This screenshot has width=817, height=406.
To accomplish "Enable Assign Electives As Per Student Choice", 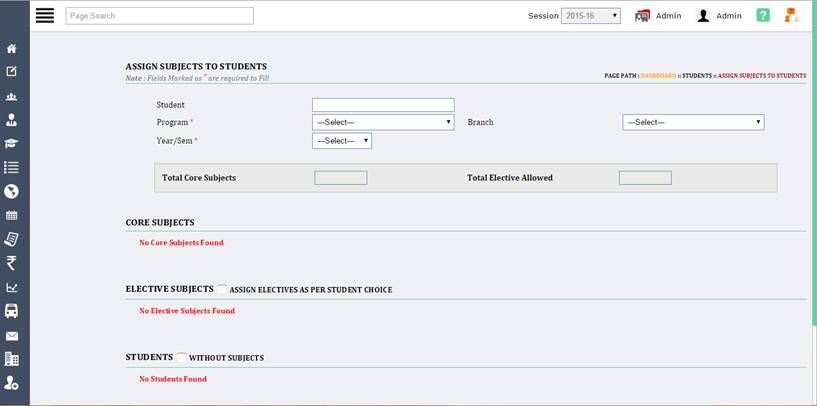I will pos(222,288).
